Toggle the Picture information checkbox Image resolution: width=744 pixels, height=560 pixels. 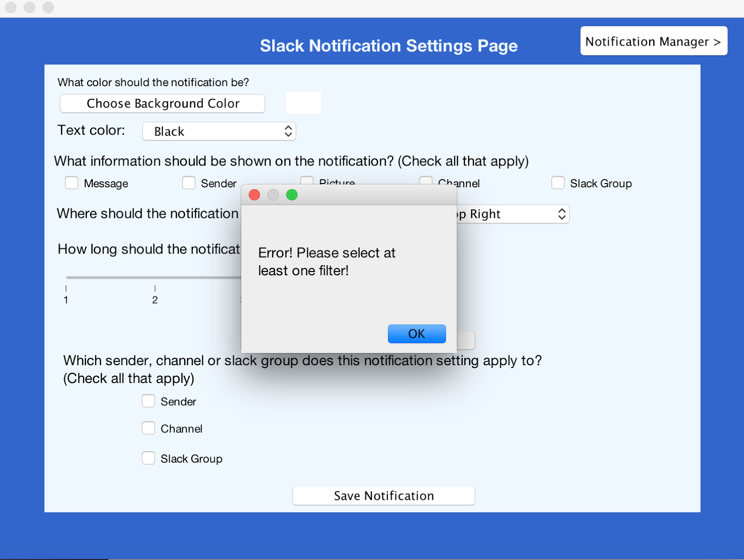coord(307,180)
